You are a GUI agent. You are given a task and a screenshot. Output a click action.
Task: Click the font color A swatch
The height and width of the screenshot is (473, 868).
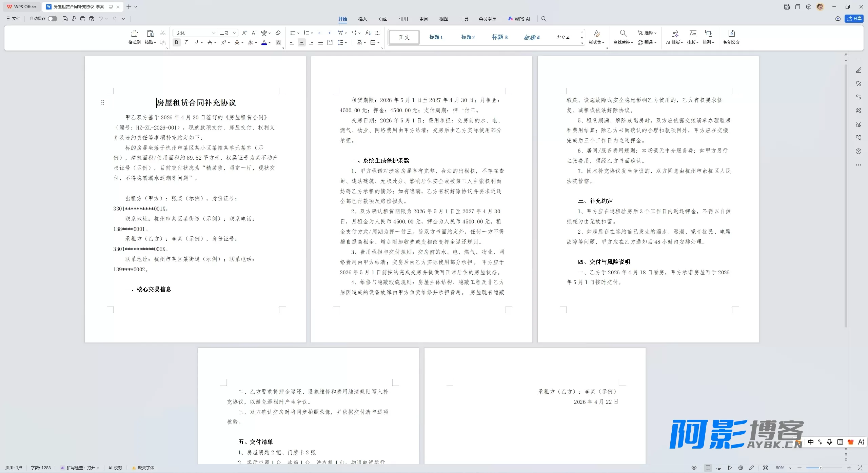coord(264,42)
